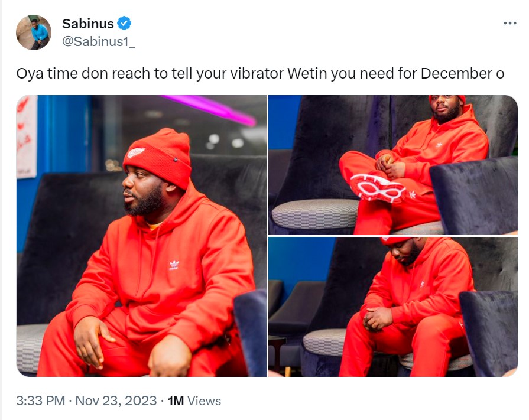Click the Sabinus display name

pyautogui.click(x=88, y=24)
